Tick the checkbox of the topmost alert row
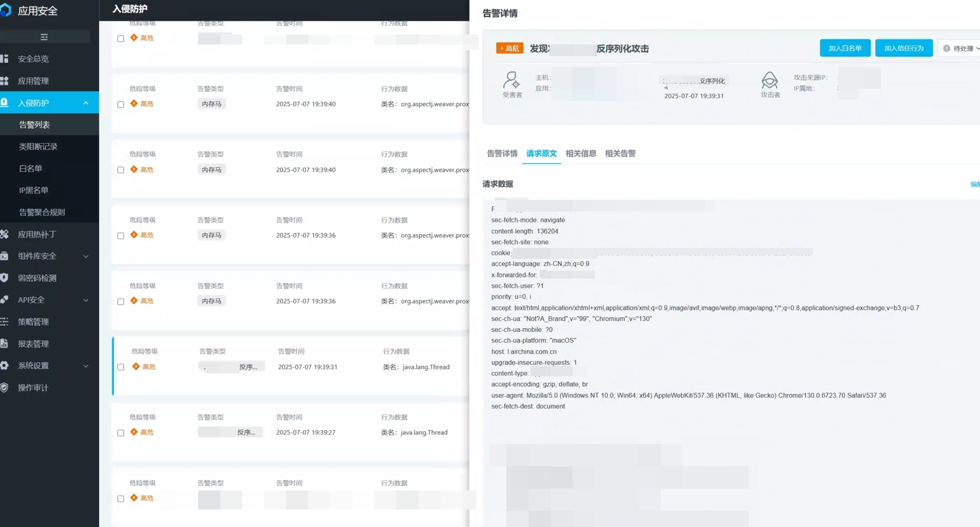 coord(121,39)
